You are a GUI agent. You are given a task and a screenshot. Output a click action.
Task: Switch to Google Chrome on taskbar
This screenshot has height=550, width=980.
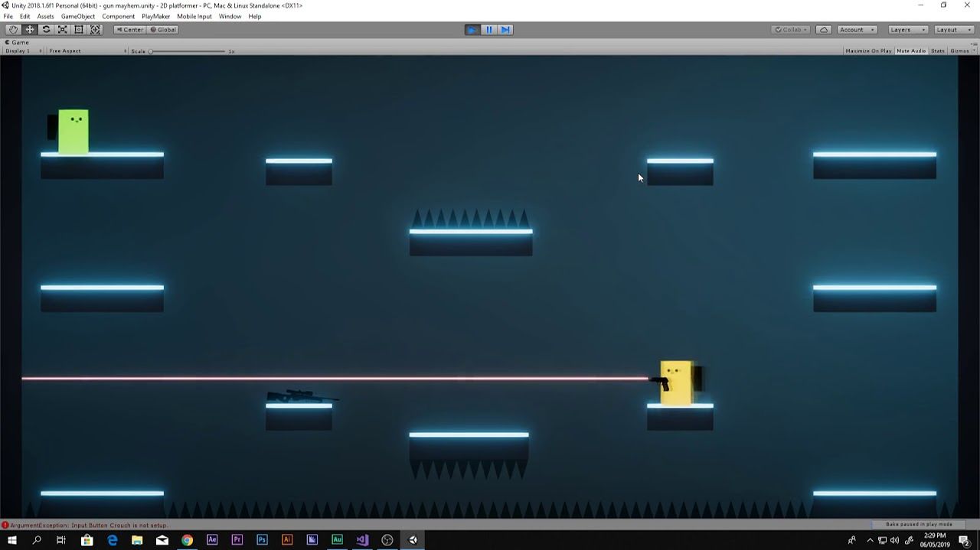coord(187,540)
